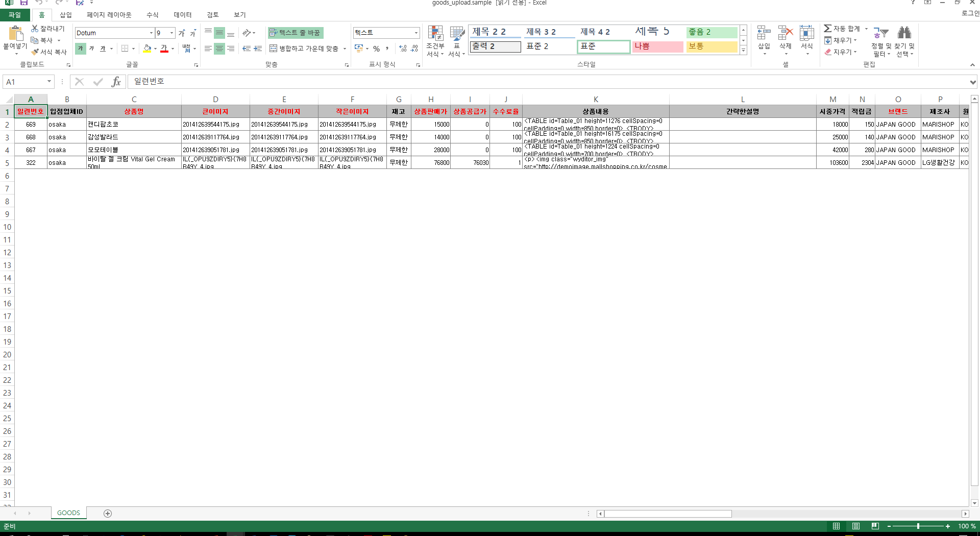The image size is (980, 536).
Task: Click the Cut (잘라내기) scissors icon
Action: pos(35,29)
